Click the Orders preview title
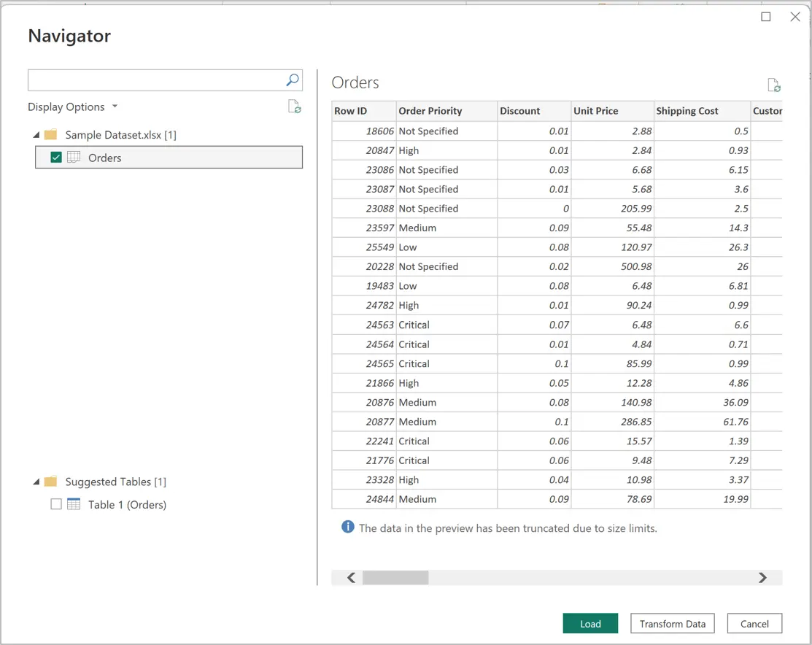 tap(355, 82)
